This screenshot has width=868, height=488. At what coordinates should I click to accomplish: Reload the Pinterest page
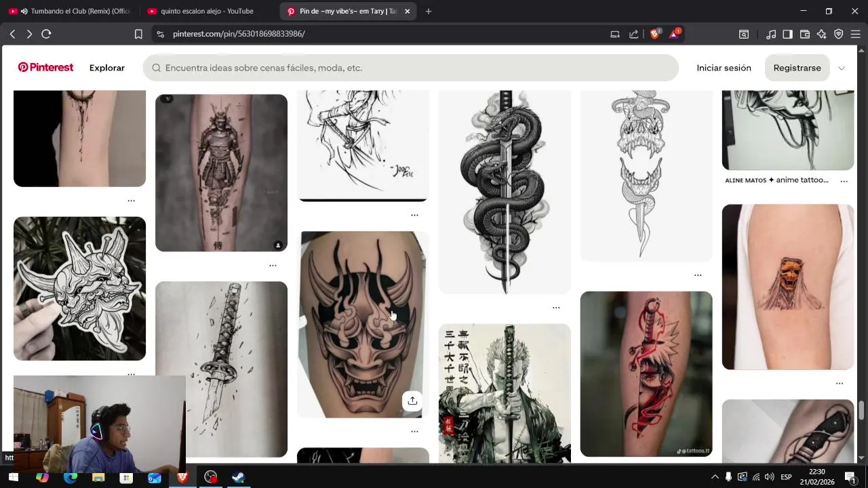(46, 34)
